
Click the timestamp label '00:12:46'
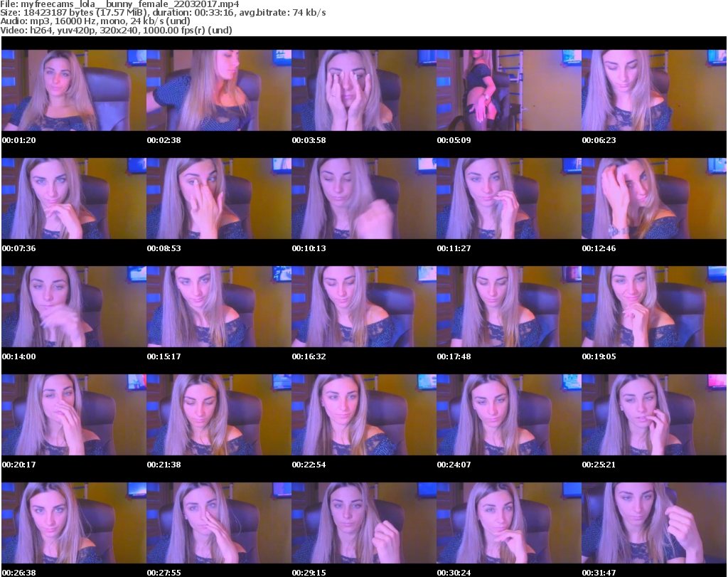599,248
